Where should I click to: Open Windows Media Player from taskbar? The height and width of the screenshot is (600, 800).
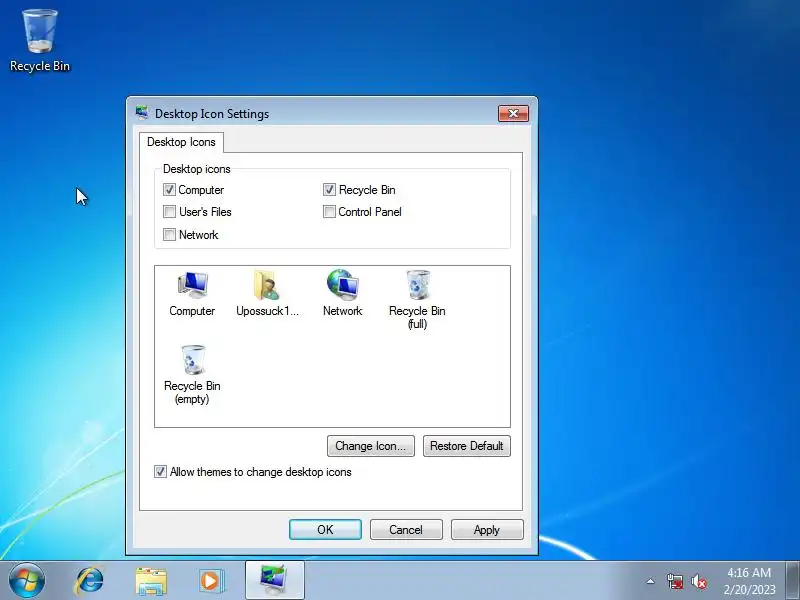(x=211, y=581)
